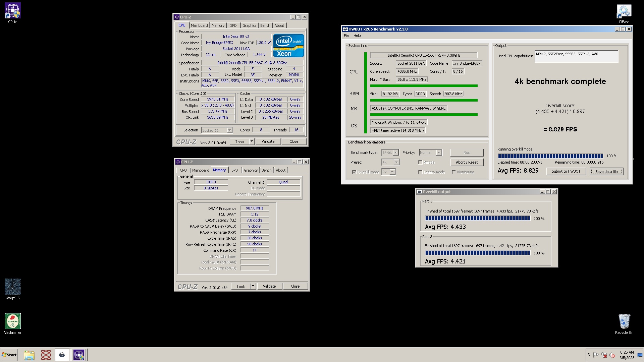Screen dimensions: 644x362
Task: Click the Used CPU capabilities text box
Action: pyautogui.click(x=576, y=56)
